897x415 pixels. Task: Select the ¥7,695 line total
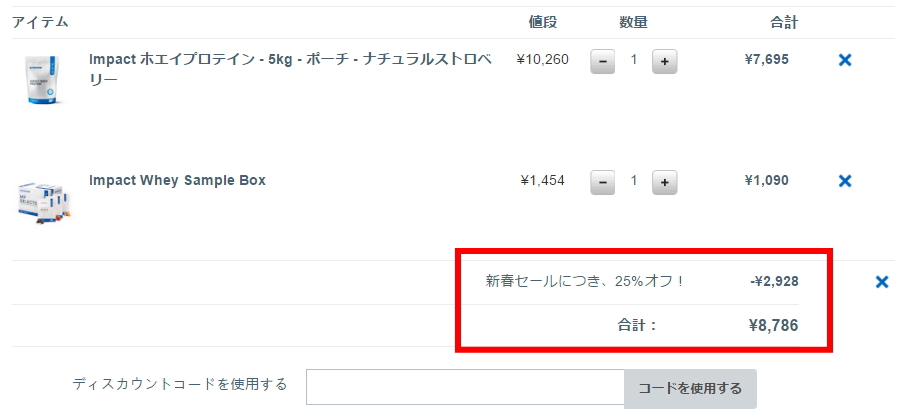(x=767, y=60)
